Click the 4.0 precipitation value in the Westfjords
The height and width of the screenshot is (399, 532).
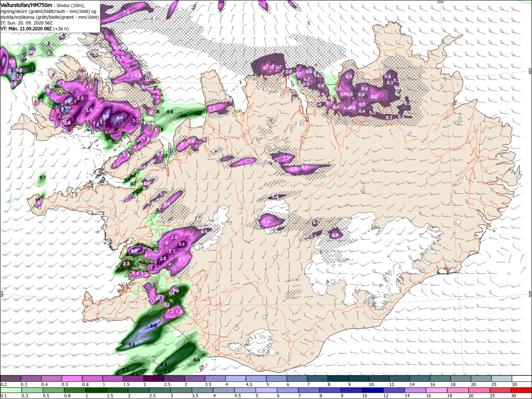coord(120,118)
